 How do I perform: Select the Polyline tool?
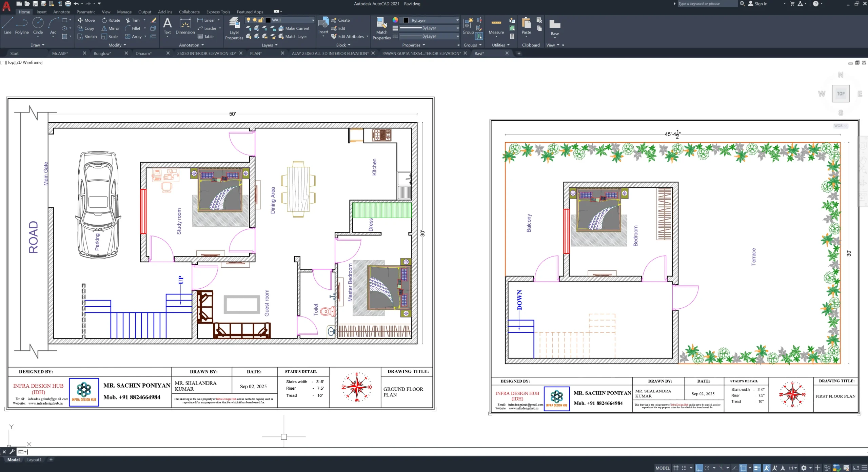(22, 26)
